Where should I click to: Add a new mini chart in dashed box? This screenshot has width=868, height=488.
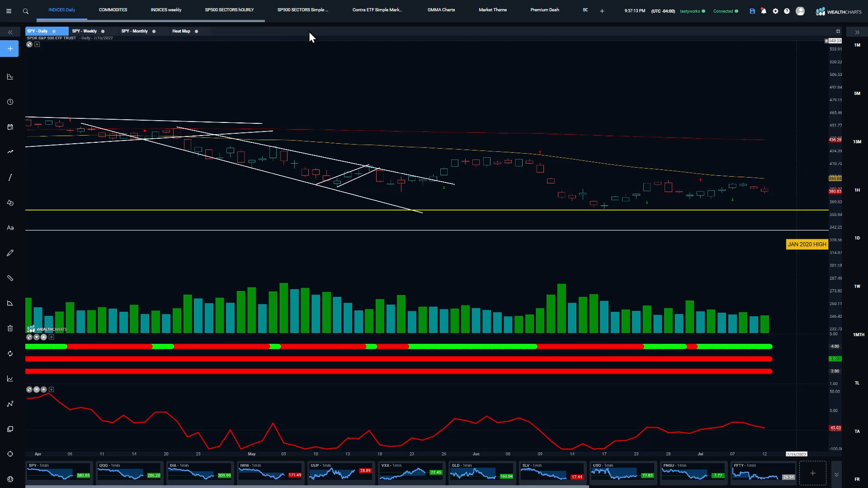tap(812, 473)
